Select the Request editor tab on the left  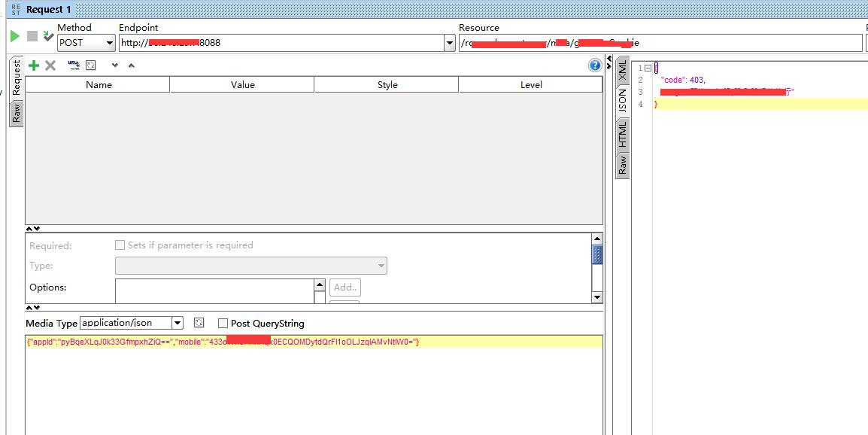17,77
